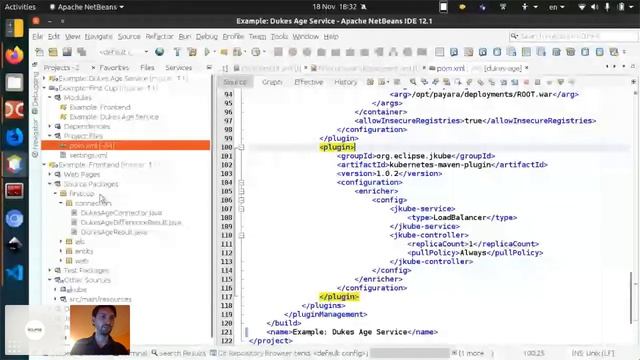Click the Save All toolbar icon
The height and width of the screenshot is (360, 640).
coord(82,52)
